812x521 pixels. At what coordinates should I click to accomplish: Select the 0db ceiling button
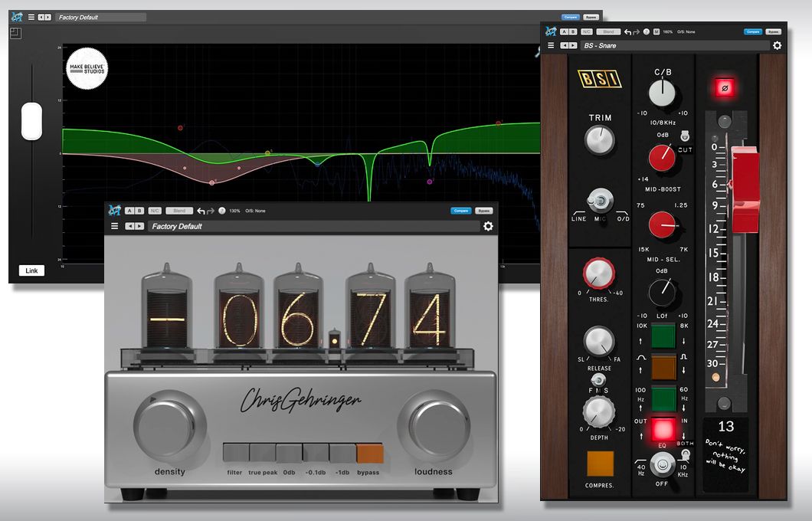click(x=289, y=453)
